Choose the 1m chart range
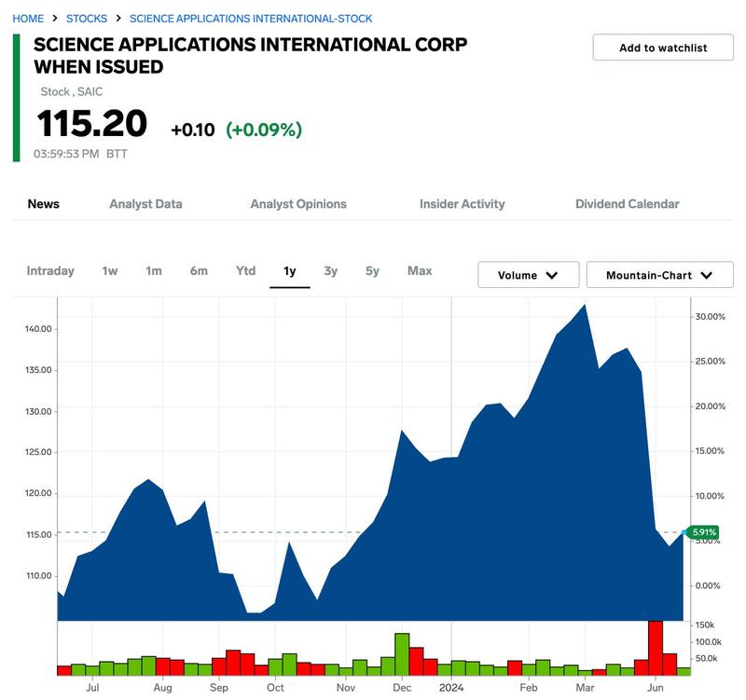The height and width of the screenshot is (700, 746). [x=154, y=270]
